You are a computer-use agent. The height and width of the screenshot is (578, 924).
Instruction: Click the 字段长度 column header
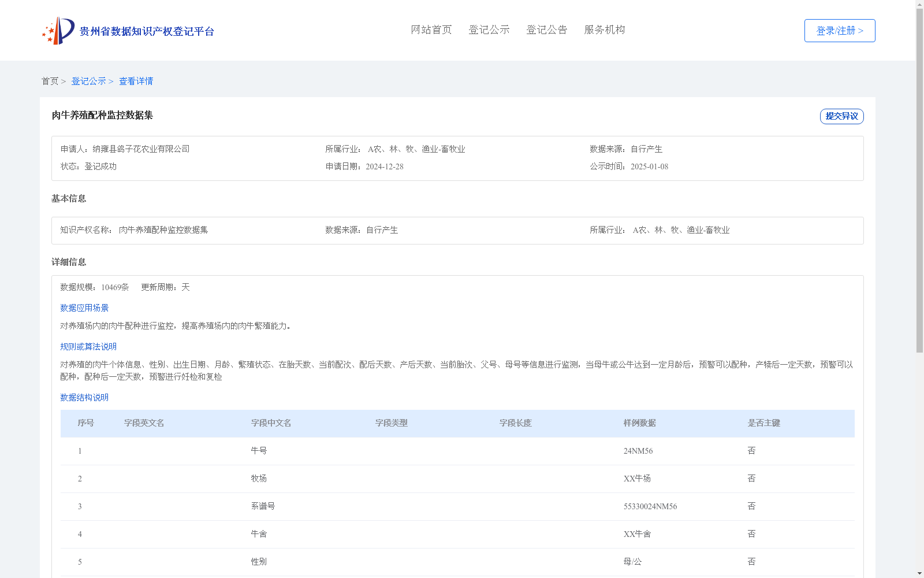(515, 423)
